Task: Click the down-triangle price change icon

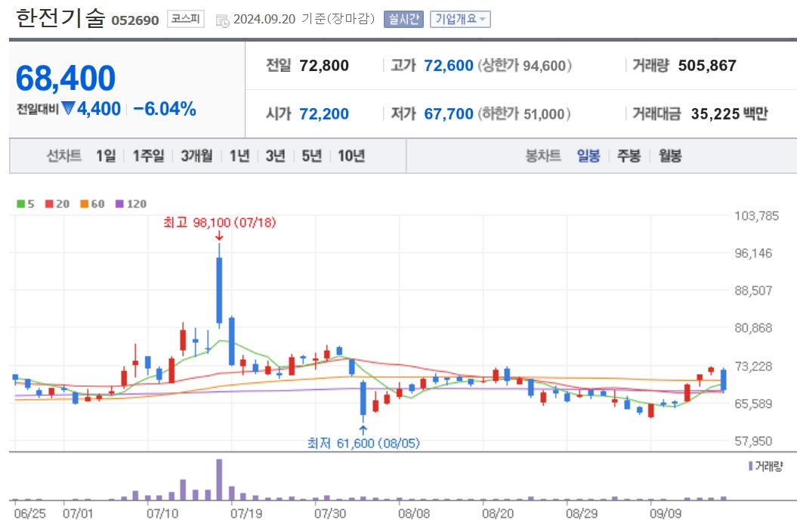Action: coord(68,108)
